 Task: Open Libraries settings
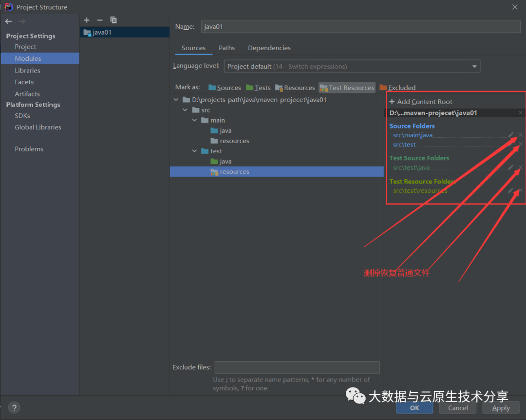point(27,71)
